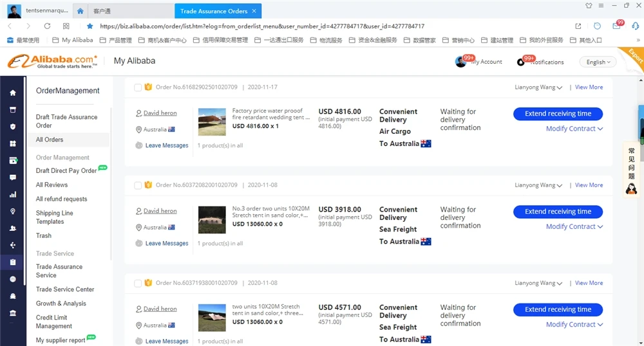Open the English language dropdown

598,62
